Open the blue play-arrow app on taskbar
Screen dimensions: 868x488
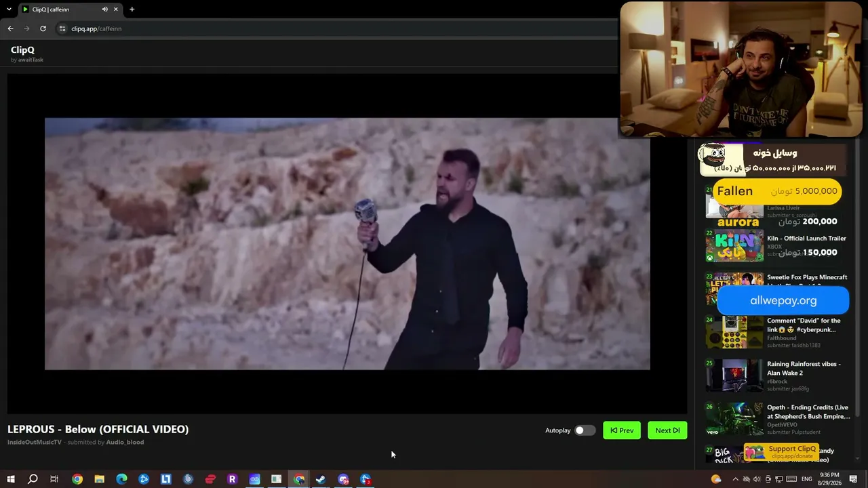[x=144, y=479]
